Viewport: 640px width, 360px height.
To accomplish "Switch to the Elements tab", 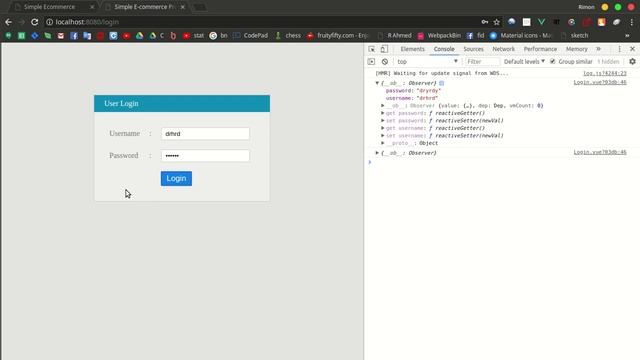I will click(412, 49).
